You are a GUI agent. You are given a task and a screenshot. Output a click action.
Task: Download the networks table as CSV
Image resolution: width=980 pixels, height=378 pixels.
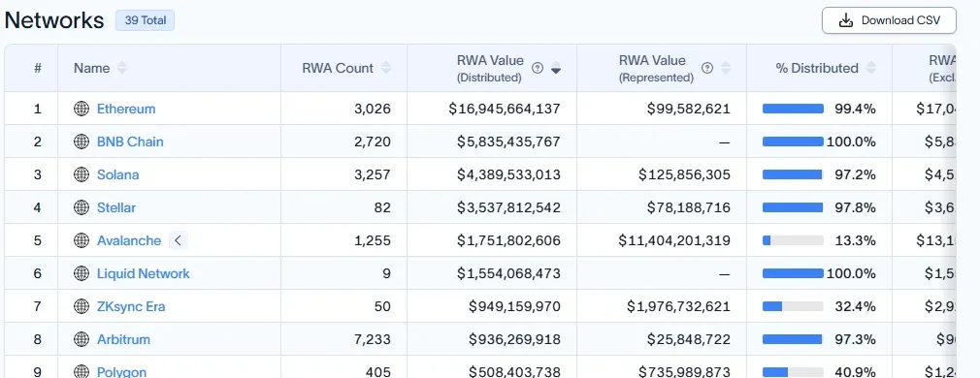[x=889, y=20]
